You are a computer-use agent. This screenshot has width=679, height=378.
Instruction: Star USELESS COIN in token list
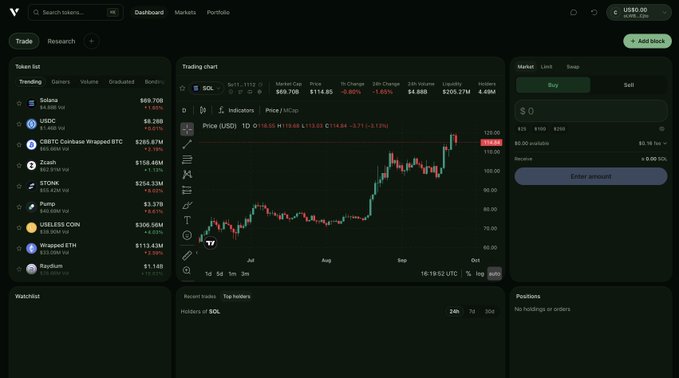(19, 228)
